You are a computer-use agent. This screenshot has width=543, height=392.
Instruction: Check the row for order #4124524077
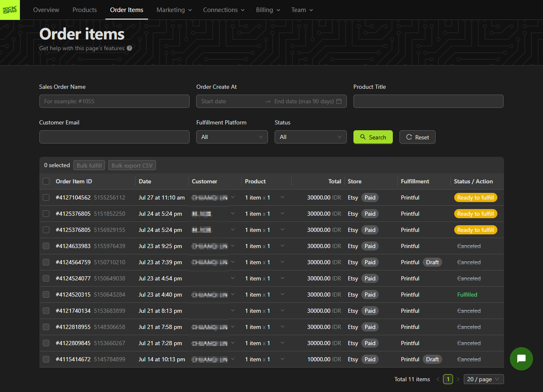46,278
